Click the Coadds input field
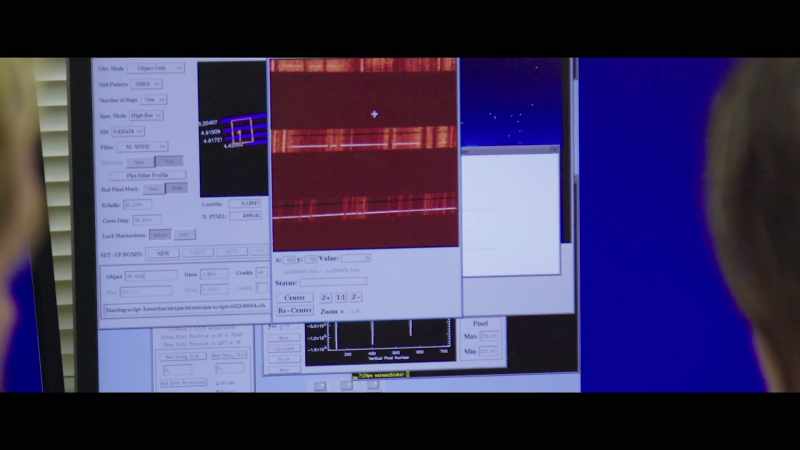The image size is (800, 450). (x=261, y=272)
